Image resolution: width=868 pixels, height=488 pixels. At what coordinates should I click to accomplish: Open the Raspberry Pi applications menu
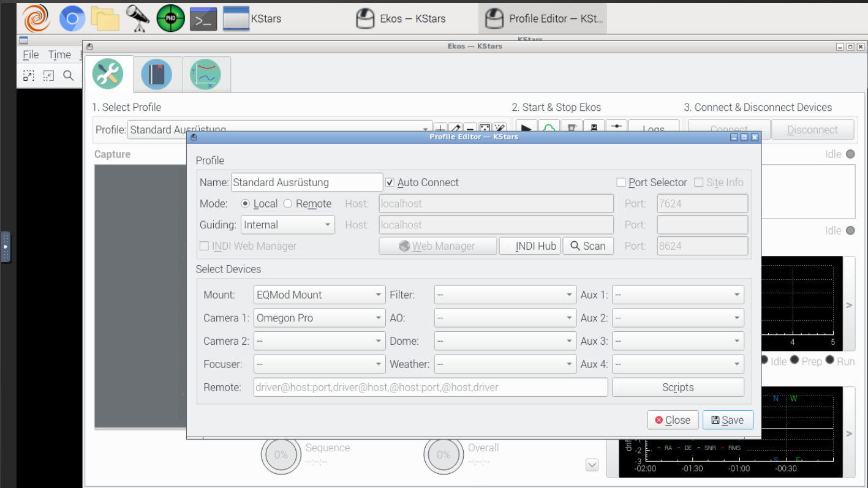tap(36, 18)
